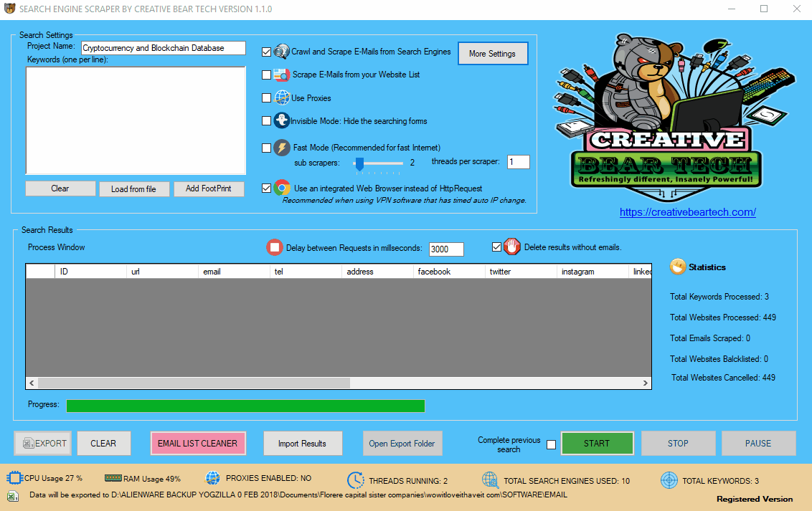Click the Statistics pie chart icon

pyautogui.click(x=677, y=267)
